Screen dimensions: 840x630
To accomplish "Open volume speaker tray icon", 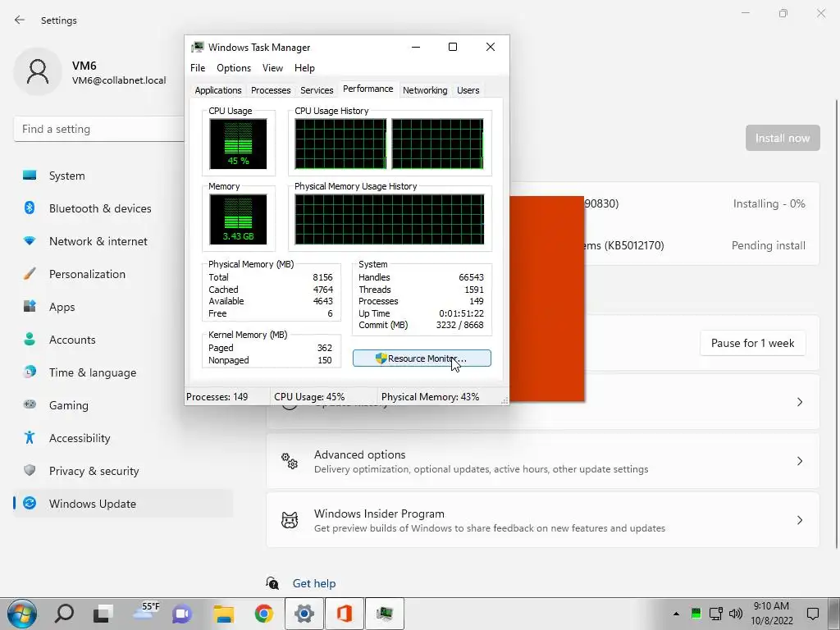I will (x=736, y=614).
